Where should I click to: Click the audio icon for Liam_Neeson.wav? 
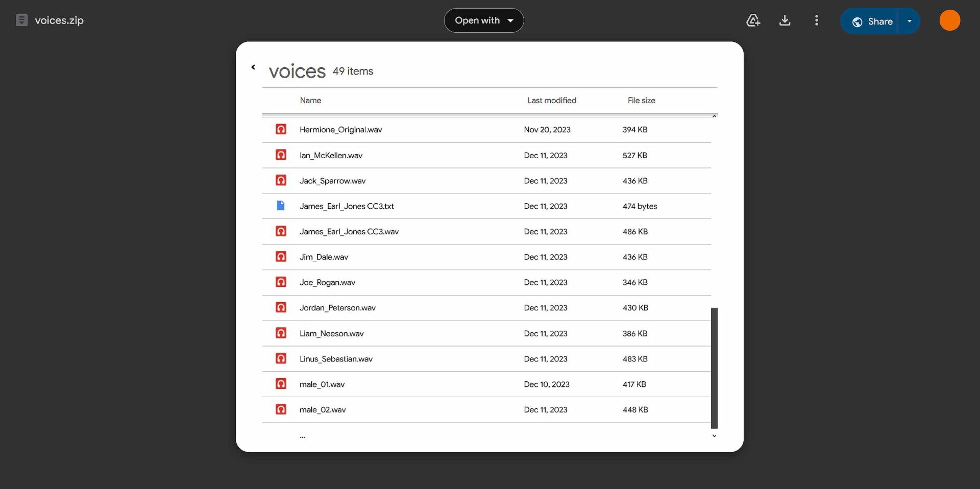(x=281, y=333)
